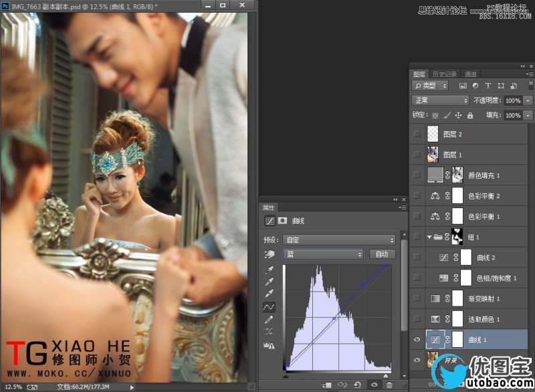Lock all padlock icon

tap(470, 115)
